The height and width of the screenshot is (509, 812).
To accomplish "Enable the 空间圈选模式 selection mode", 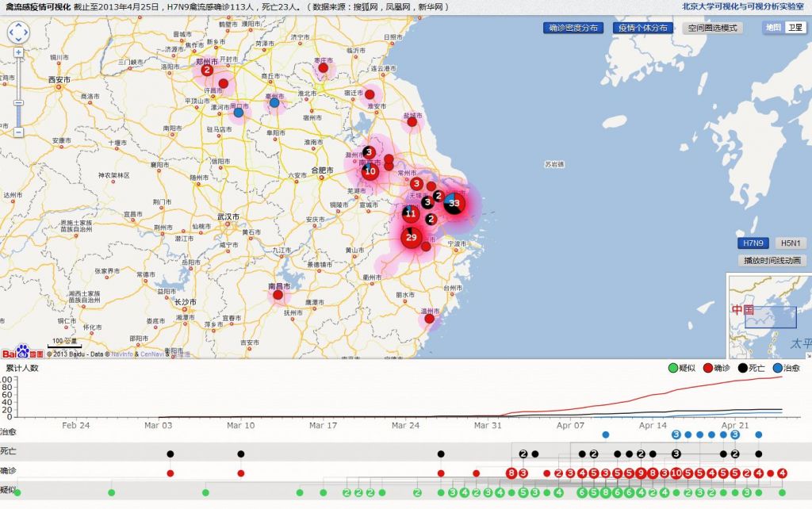I will pyautogui.click(x=712, y=28).
